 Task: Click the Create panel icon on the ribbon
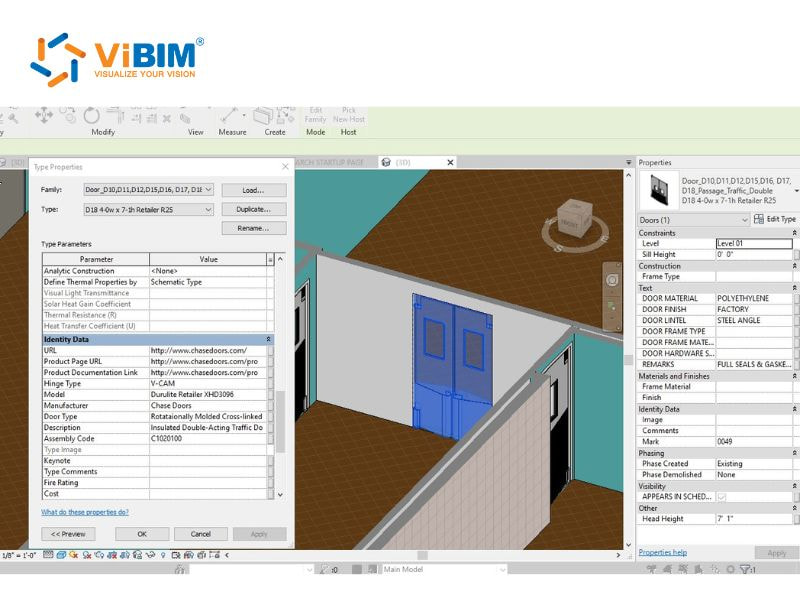tap(262, 114)
